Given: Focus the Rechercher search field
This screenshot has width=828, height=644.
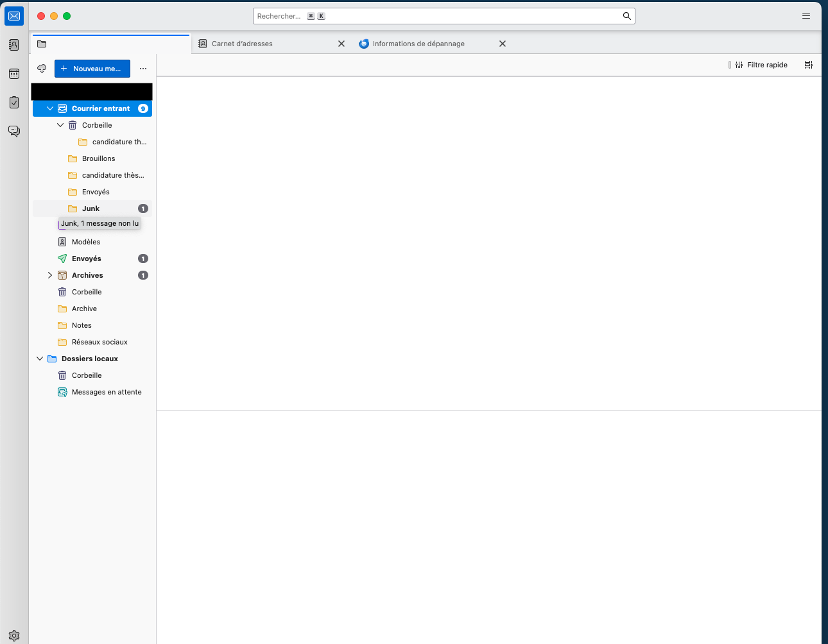Looking at the screenshot, I should click(x=444, y=16).
